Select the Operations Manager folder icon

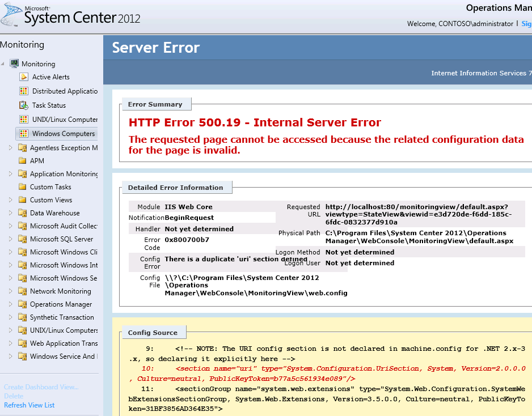22,304
